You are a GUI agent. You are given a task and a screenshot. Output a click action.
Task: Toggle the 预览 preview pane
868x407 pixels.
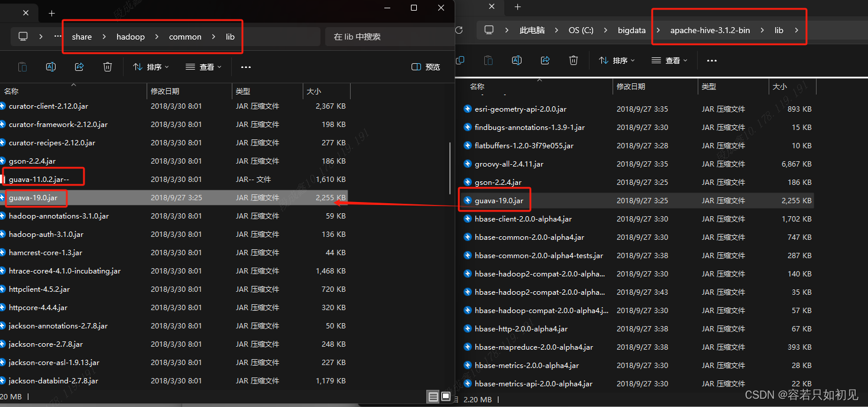point(426,67)
